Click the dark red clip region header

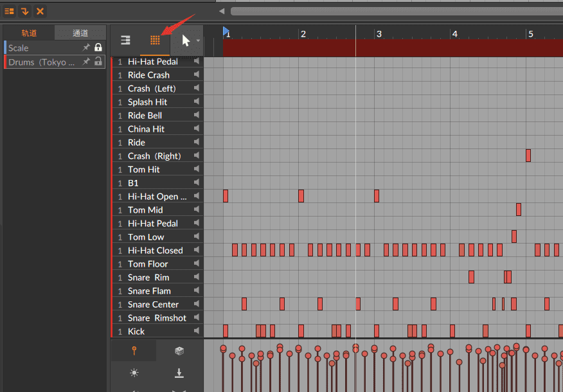[x=393, y=48]
